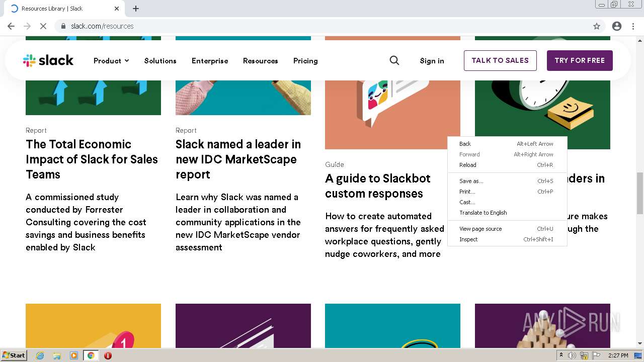Close the Resources Library tab
The width and height of the screenshot is (644, 362).
(117, 9)
